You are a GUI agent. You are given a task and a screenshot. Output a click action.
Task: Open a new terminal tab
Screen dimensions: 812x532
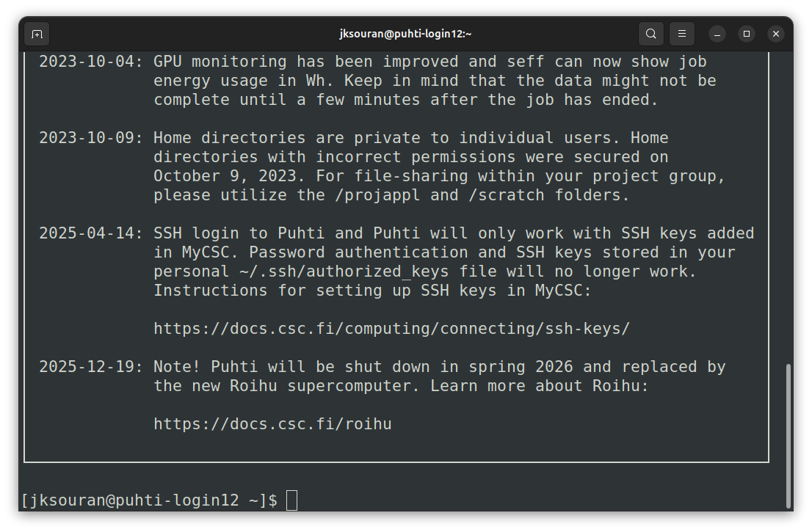(37, 34)
